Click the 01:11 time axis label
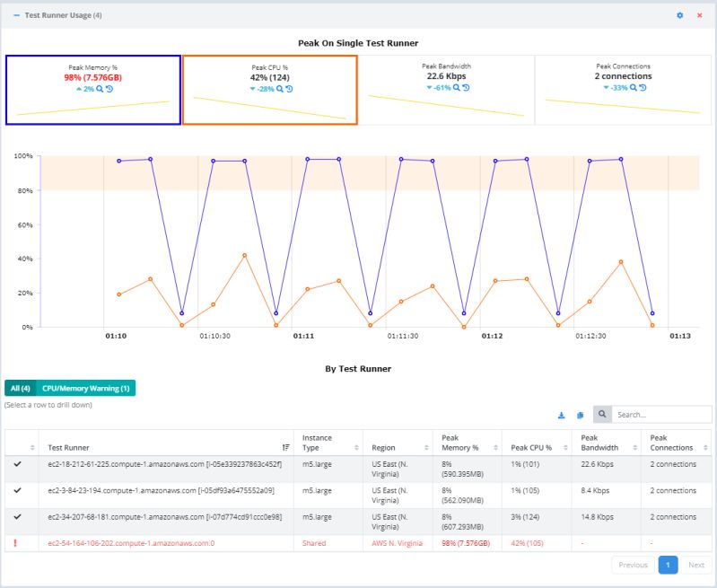The image size is (717, 588). click(303, 336)
